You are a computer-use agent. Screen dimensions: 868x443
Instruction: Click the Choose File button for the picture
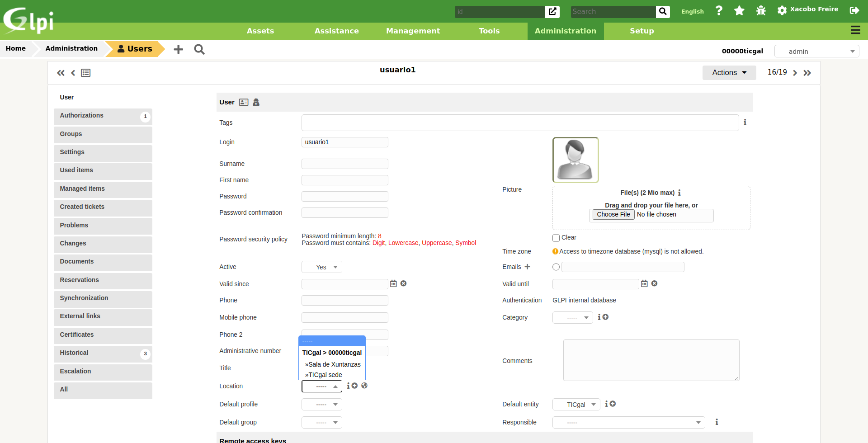pyautogui.click(x=613, y=214)
